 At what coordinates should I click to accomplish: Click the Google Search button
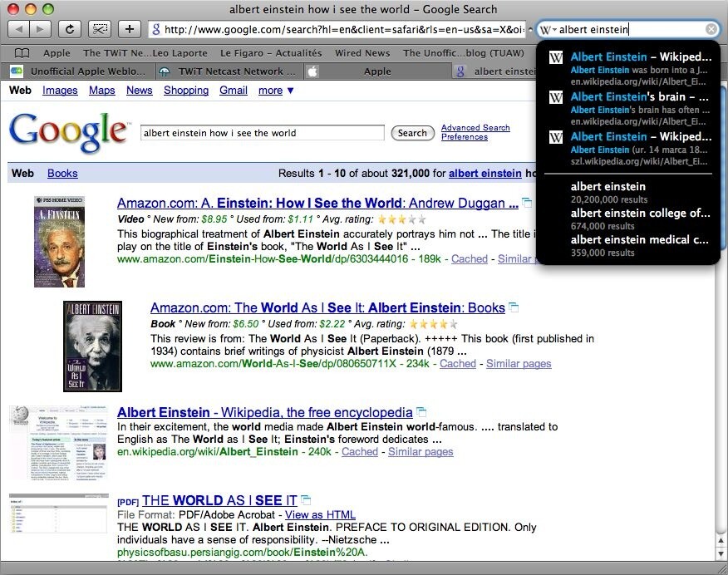tap(412, 133)
